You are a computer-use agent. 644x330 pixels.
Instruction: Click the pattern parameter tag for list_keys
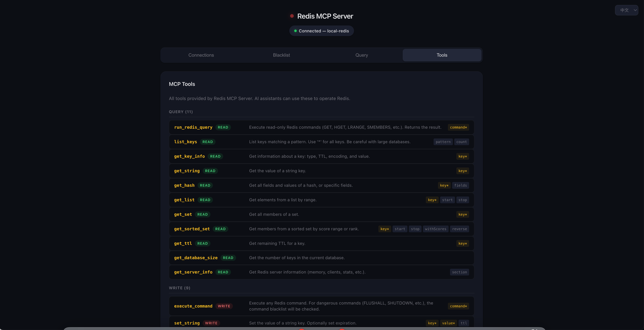443,142
